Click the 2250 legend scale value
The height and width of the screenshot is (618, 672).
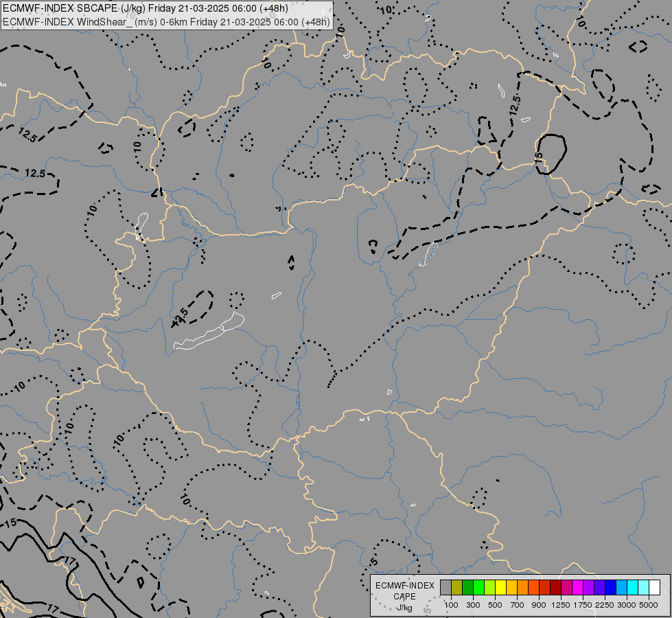click(x=605, y=605)
